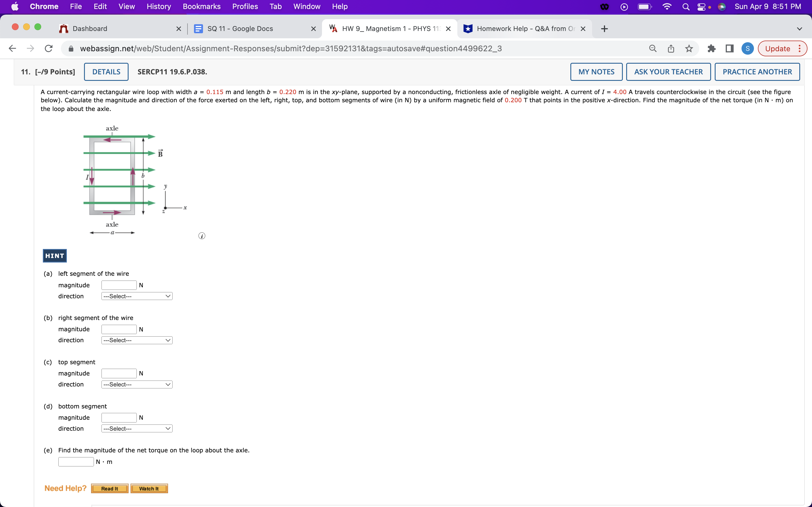Click the browser back navigation arrow
This screenshot has width=812, height=507.
click(x=12, y=48)
